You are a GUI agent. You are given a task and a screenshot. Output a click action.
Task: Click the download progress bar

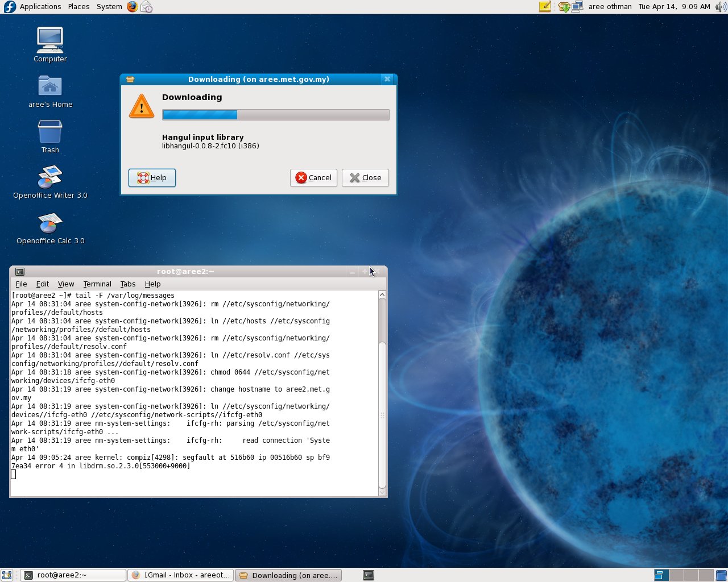[276, 115]
